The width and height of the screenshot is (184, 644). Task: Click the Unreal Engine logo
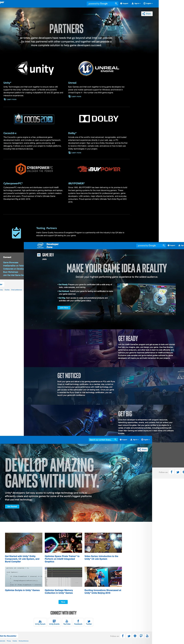click(99, 68)
